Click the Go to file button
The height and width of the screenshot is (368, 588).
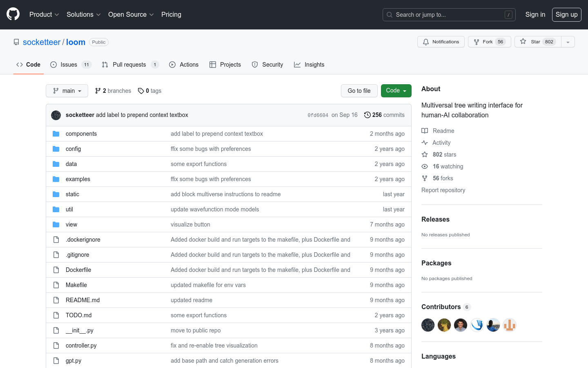pos(359,91)
